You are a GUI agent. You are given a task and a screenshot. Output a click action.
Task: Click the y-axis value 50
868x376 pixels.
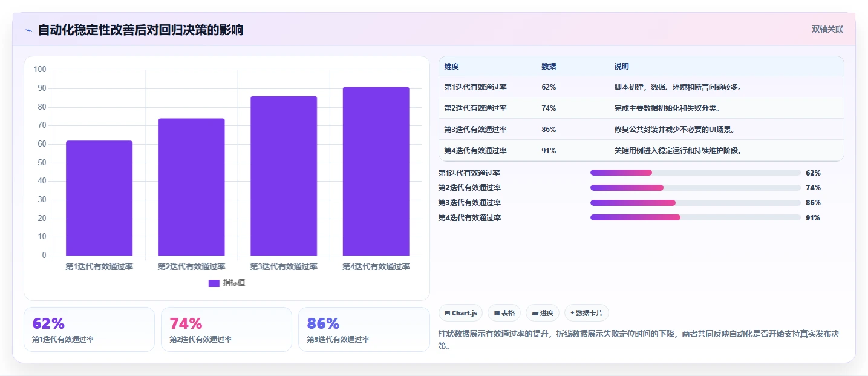coord(42,163)
